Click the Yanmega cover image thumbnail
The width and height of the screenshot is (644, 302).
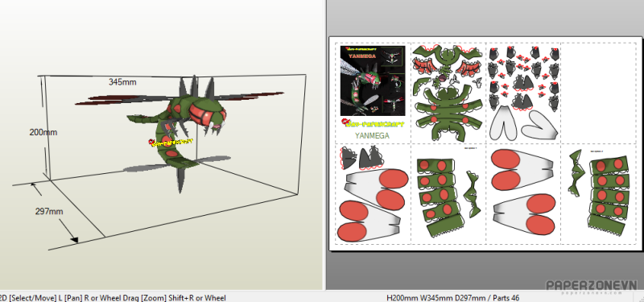click(x=373, y=81)
